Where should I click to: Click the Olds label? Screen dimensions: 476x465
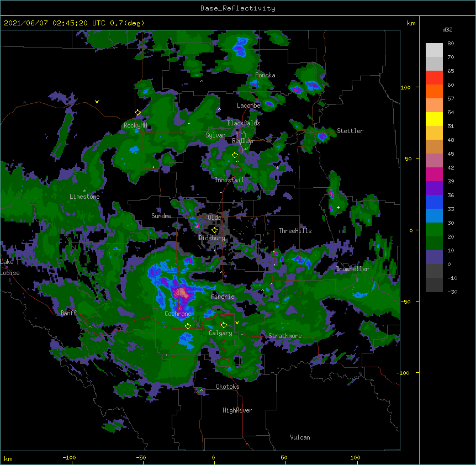(x=214, y=218)
